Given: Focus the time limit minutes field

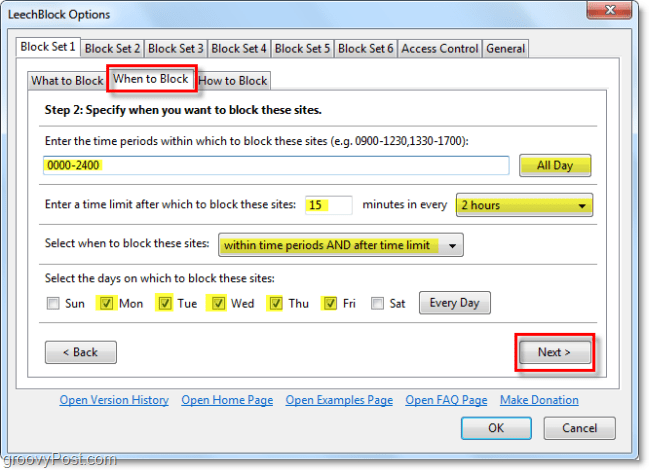Looking at the screenshot, I should pos(329,205).
